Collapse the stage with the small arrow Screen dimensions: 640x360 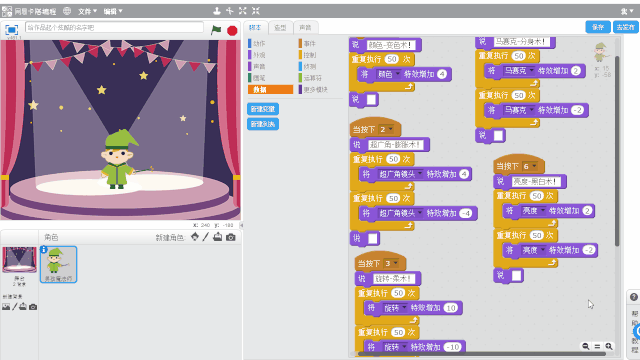(241, 225)
